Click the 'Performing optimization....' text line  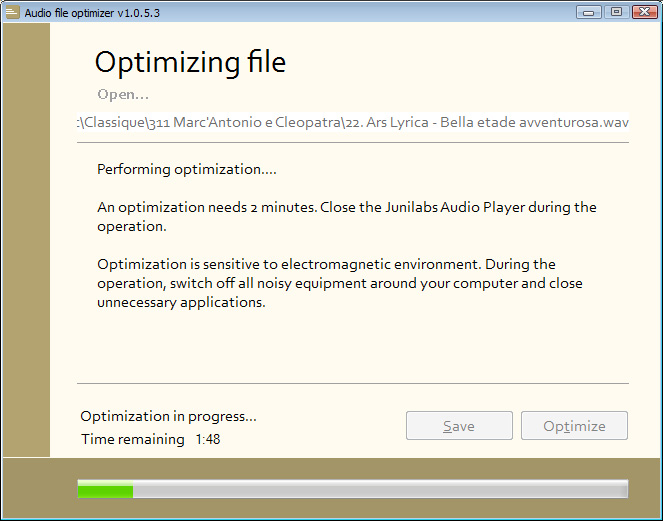point(187,170)
